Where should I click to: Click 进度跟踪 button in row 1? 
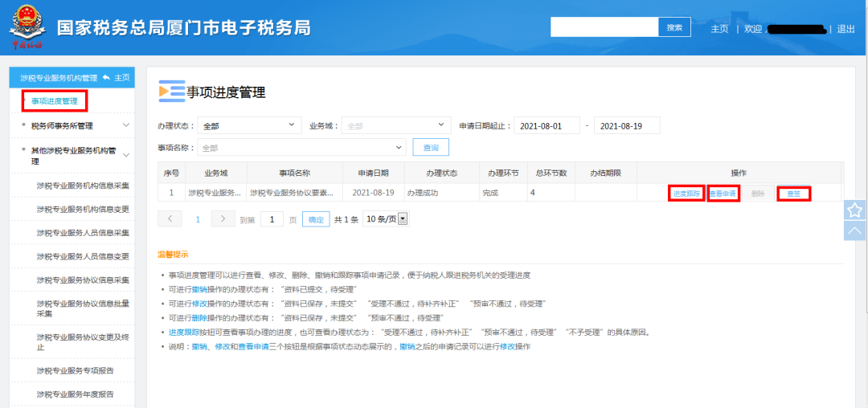686,194
